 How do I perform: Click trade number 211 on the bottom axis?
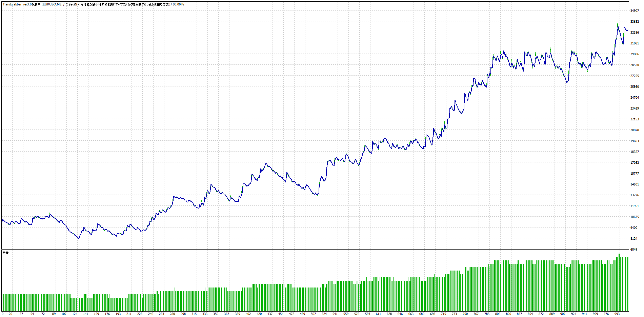click(x=129, y=314)
